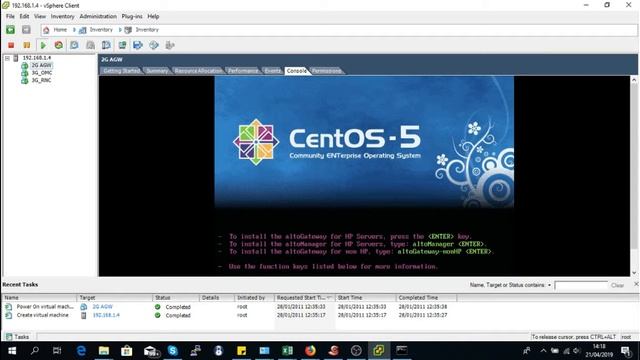
Task: Open the 2G AGW target link
Action: (102, 307)
